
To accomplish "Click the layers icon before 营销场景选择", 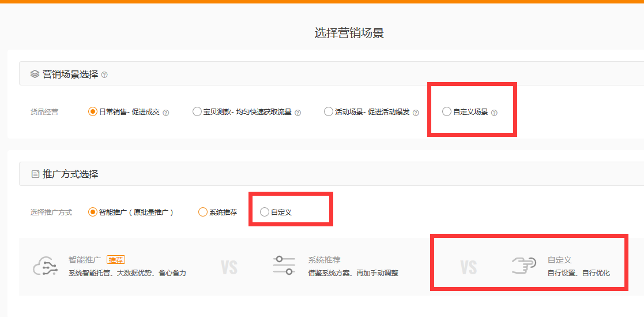I will (x=35, y=74).
